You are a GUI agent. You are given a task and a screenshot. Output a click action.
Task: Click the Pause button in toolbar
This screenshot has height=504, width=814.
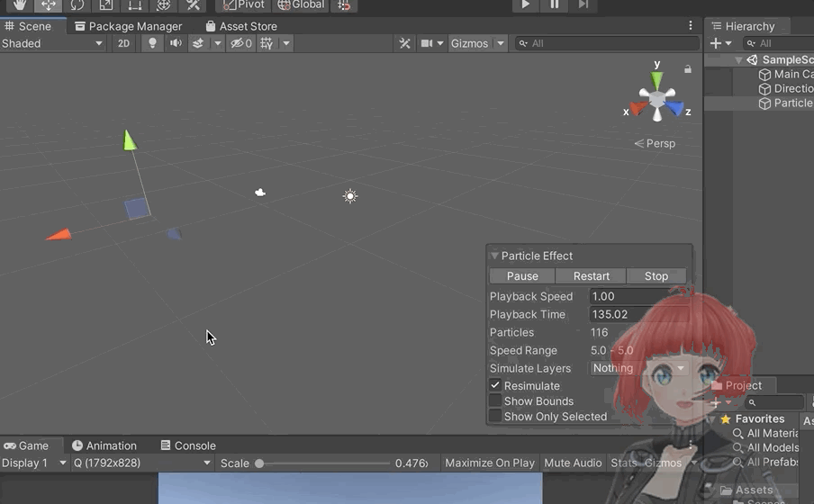pos(555,5)
